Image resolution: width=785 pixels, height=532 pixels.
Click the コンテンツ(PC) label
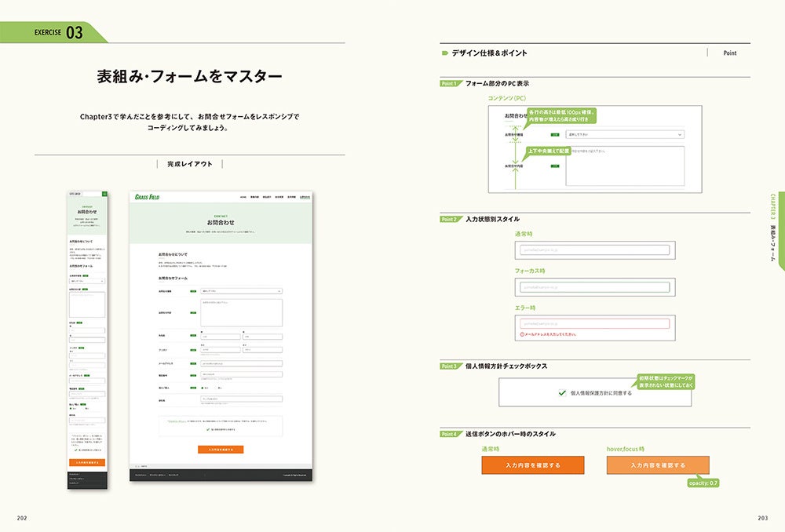(507, 98)
